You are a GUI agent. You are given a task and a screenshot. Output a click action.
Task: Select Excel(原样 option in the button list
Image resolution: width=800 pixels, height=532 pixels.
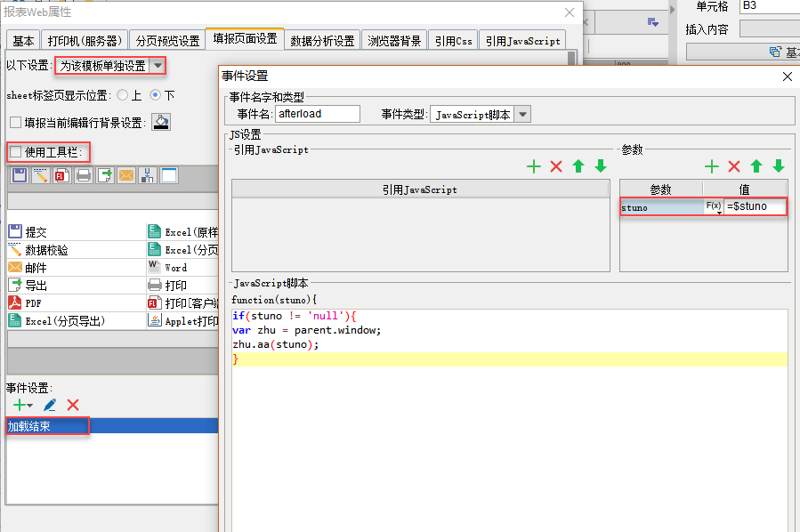(x=182, y=231)
